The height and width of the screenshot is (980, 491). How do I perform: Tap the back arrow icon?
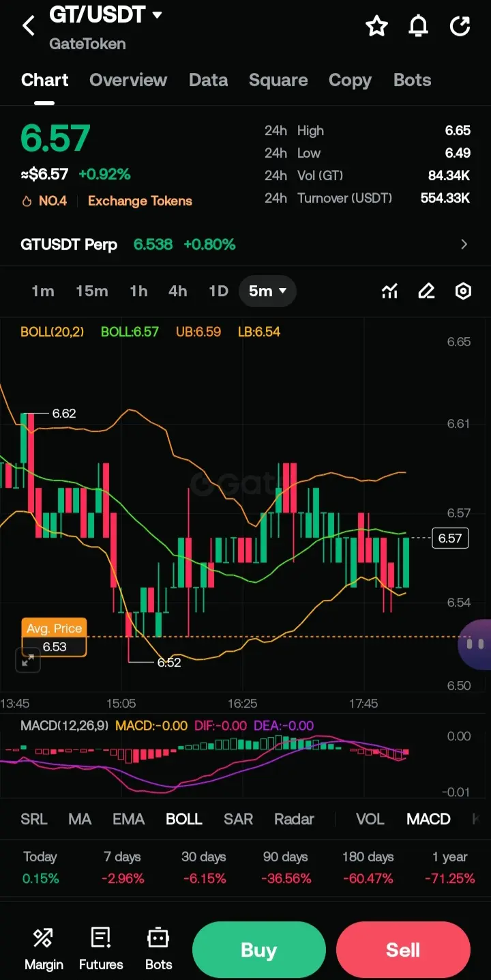(29, 27)
